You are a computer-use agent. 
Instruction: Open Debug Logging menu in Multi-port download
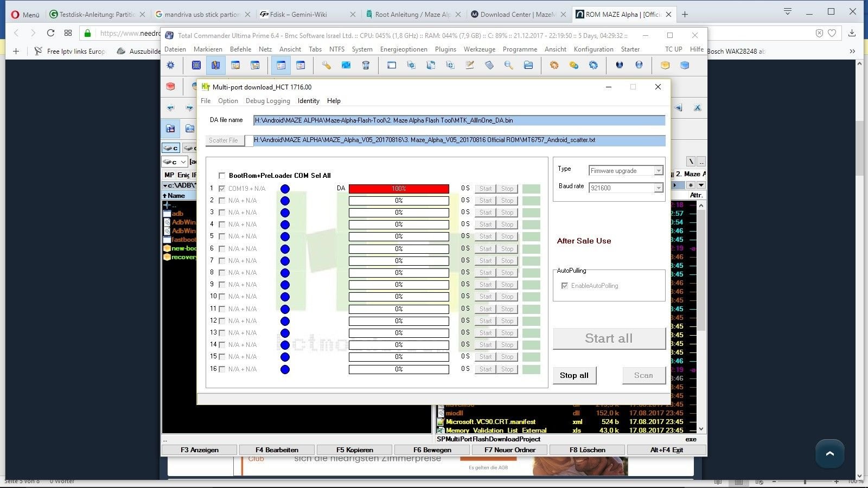click(268, 101)
